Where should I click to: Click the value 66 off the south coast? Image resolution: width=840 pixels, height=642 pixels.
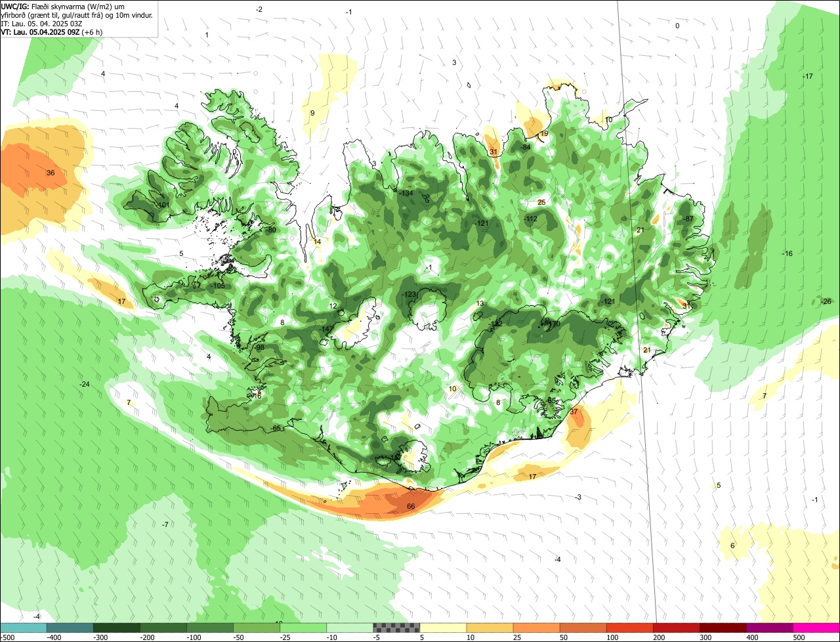point(411,507)
